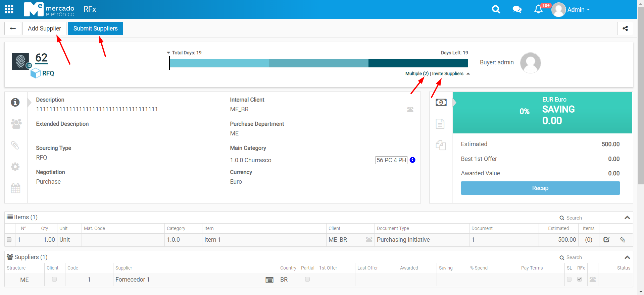This screenshot has width=644, height=295.
Task: Open the Fornecedor 1 supplier link
Action: [x=133, y=280]
